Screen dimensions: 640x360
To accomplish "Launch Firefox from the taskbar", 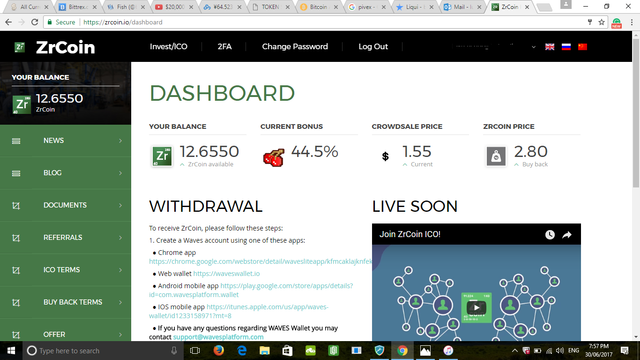I will 218,351.
